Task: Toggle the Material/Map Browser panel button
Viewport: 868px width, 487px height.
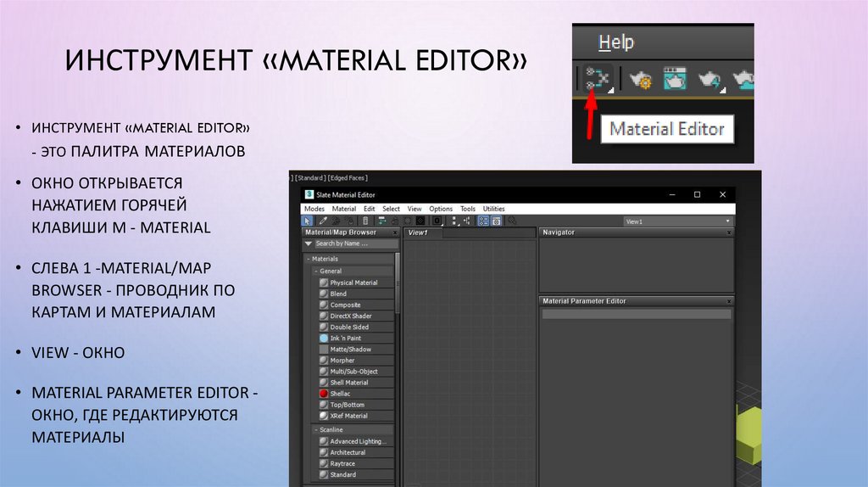Action: [483, 221]
